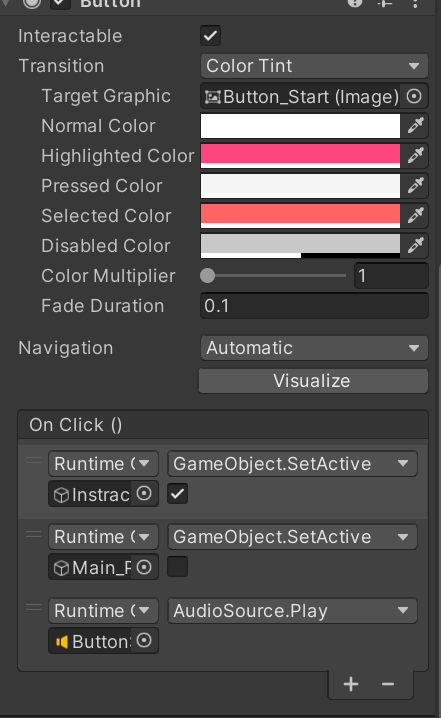Open object picker for Instrac object field
441x718 pixels.
click(144, 494)
